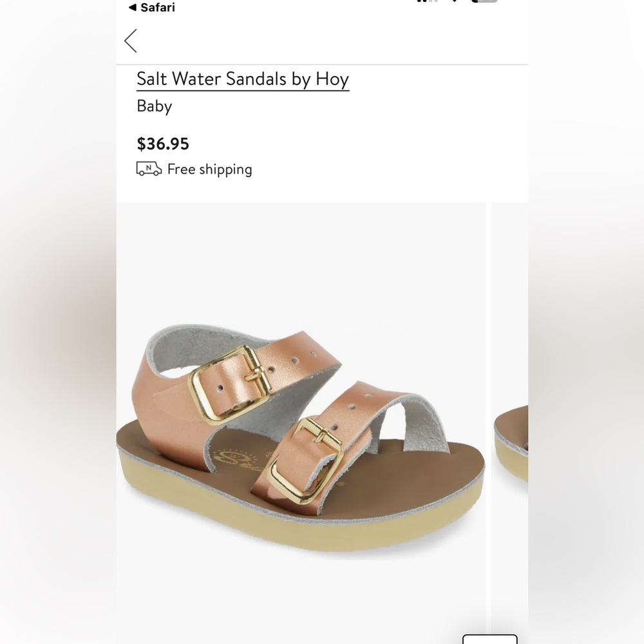The height and width of the screenshot is (644, 644).
Task: Open the Salt Water Sandals by Hoy link
Action: (x=242, y=79)
